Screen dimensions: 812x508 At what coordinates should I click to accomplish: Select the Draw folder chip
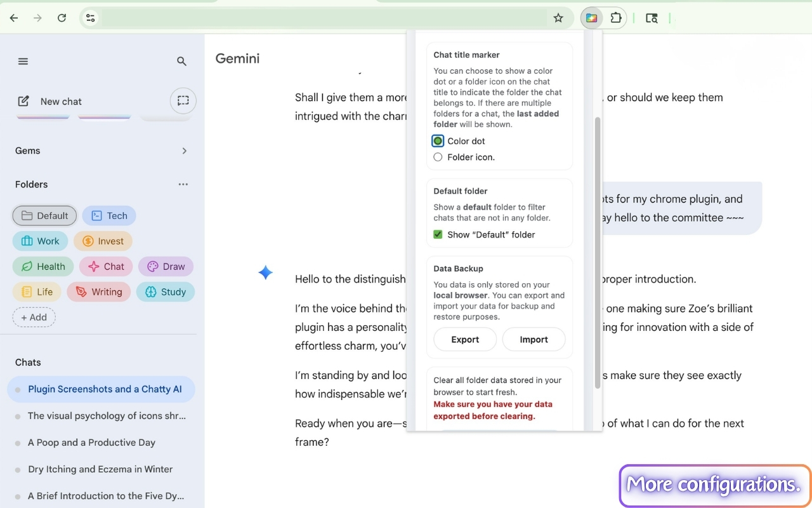(166, 267)
